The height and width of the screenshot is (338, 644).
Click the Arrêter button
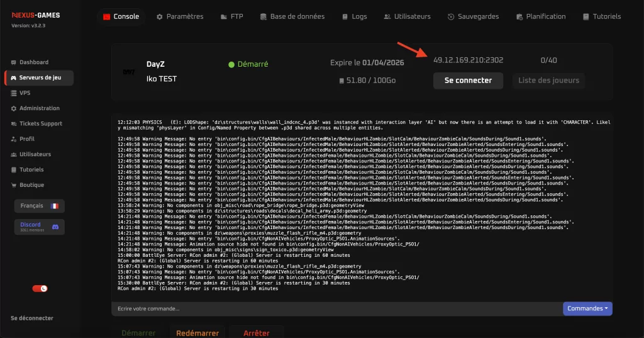tap(257, 332)
